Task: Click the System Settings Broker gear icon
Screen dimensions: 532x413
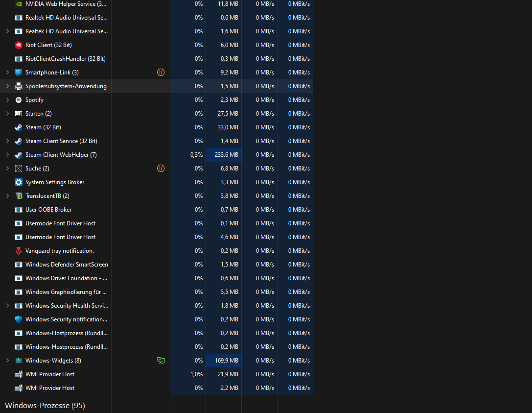Action: pos(18,182)
